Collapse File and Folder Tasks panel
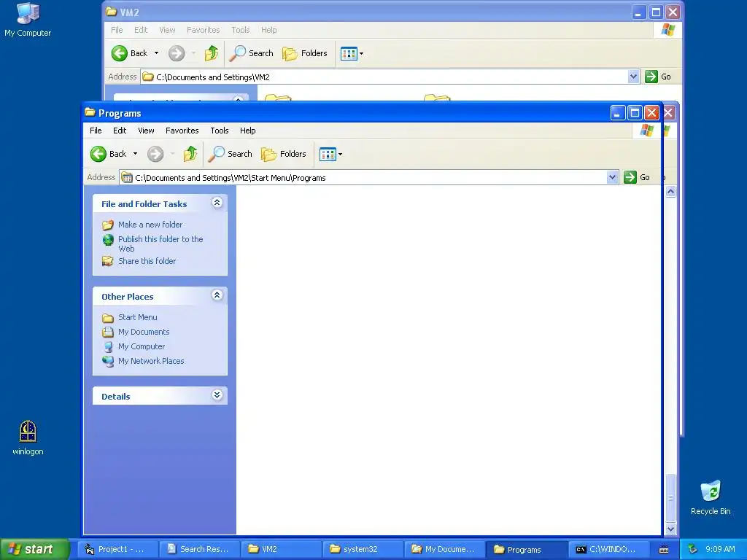 click(x=217, y=203)
